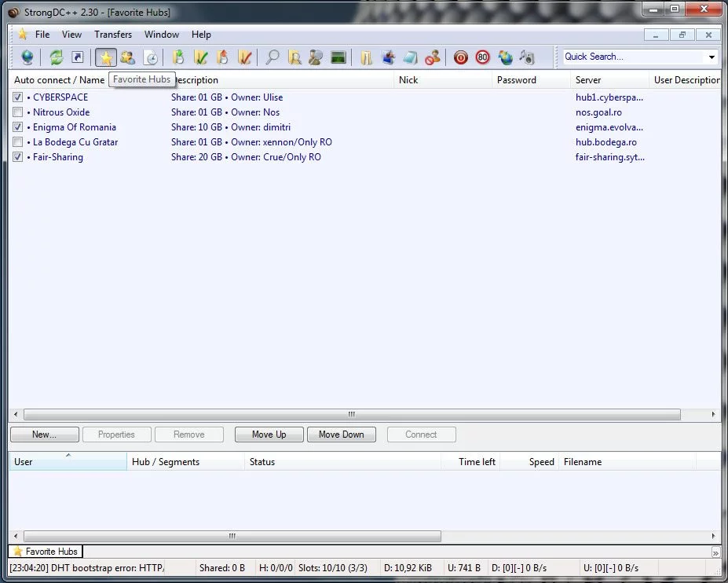Viewport: 728px width, 583px height.
Task: Open Finished Downloads icon with green checkmark
Action: pyautogui.click(x=200, y=57)
